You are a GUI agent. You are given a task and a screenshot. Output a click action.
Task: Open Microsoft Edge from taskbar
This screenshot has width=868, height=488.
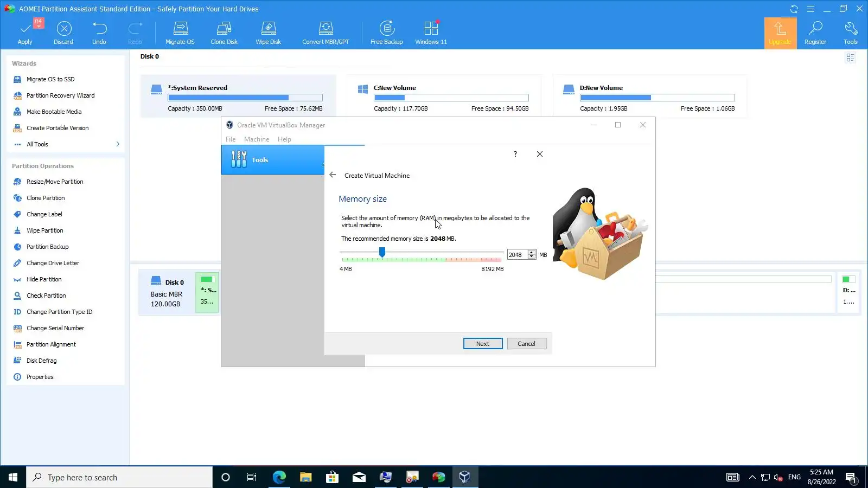click(x=279, y=477)
